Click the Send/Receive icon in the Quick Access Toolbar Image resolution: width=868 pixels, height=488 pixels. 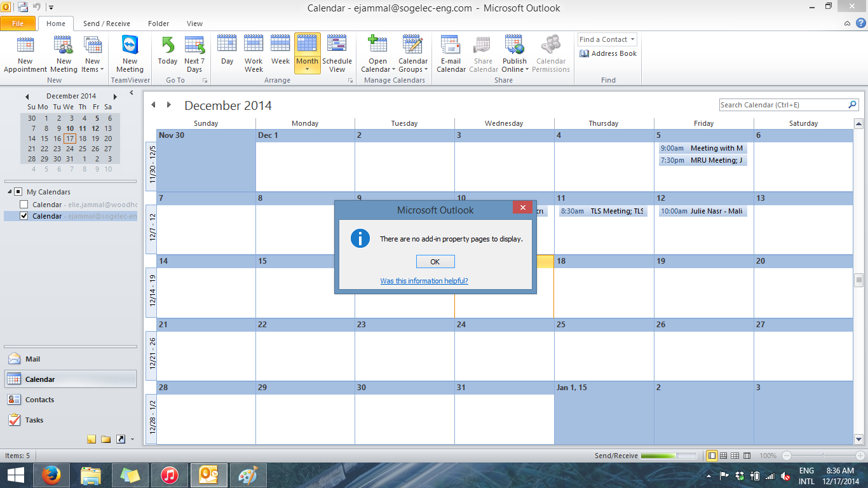coord(23,8)
